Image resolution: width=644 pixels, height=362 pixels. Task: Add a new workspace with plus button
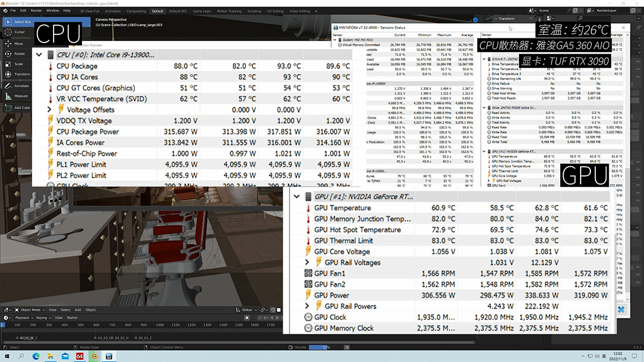(x=317, y=11)
